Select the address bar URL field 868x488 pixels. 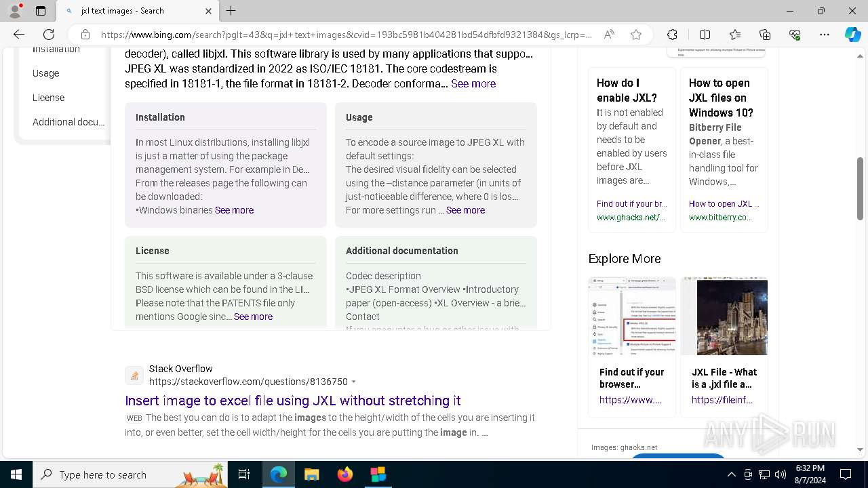[x=347, y=35]
